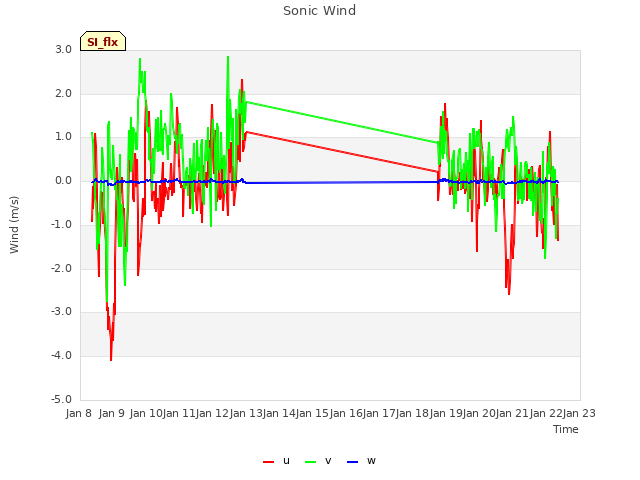Click the 2.0 y-axis tick label
Image resolution: width=640 pixels, height=480 pixels.
tap(64, 93)
